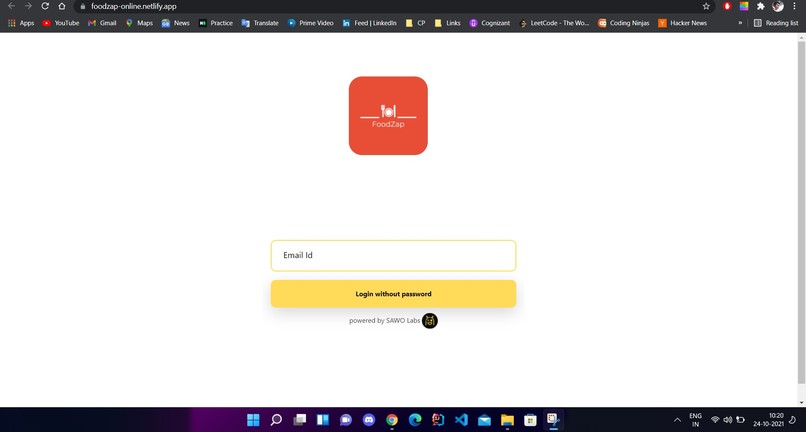Screen dimensions: 806x432
Task: Focus the Email Id input field
Action: coord(393,256)
